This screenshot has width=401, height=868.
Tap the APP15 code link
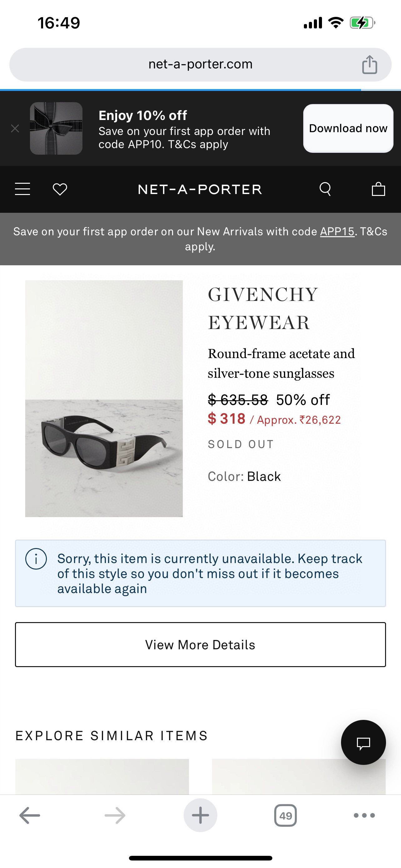[337, 232]
